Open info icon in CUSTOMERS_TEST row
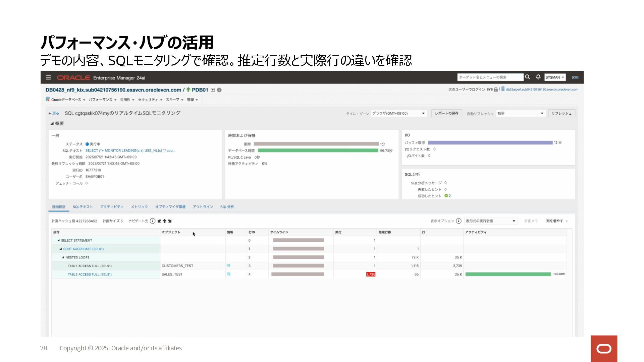 tap(228, 266)
